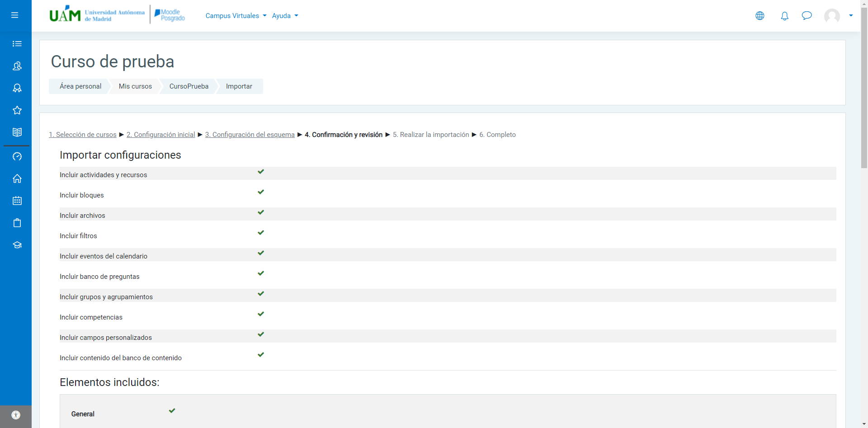Open the messages chat bubble icon

807,16
